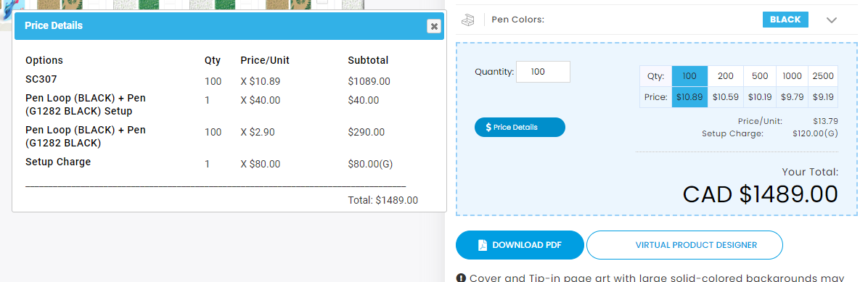This screenshot has height=282, width=868.
Task: Select the BLACK pen color badge
Action: coord(785,20)
